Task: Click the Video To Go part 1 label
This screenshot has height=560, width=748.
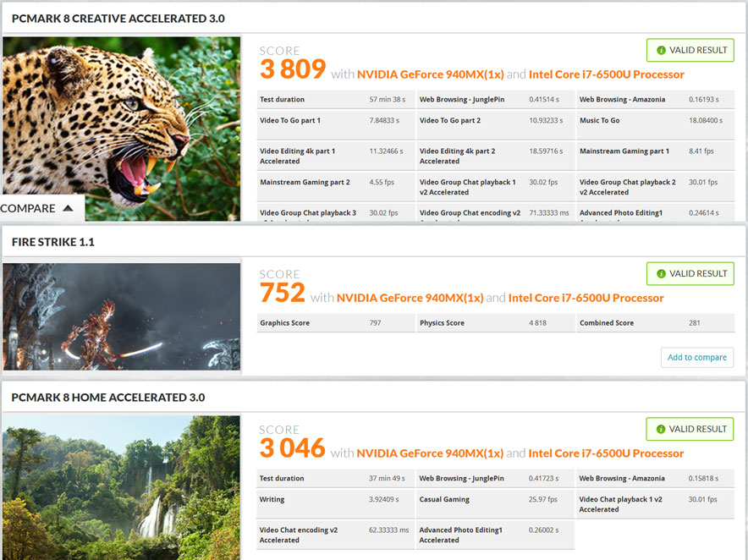Action: tap(290, 120)
